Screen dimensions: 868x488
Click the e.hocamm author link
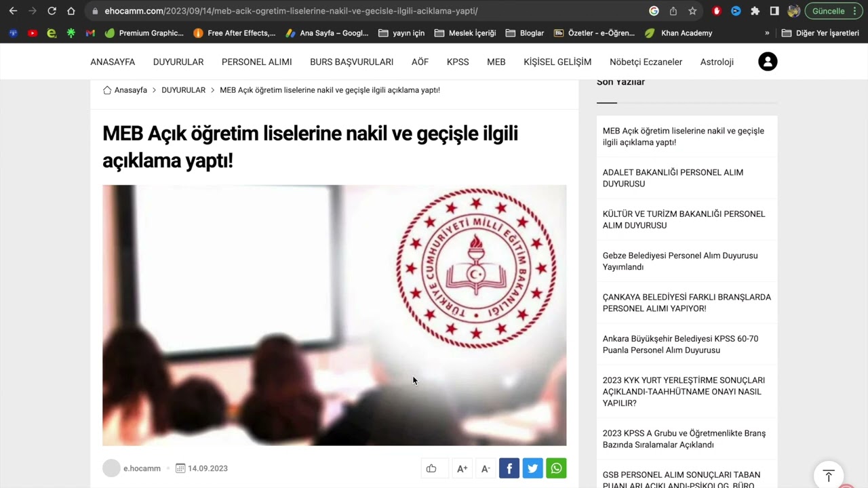142,468
